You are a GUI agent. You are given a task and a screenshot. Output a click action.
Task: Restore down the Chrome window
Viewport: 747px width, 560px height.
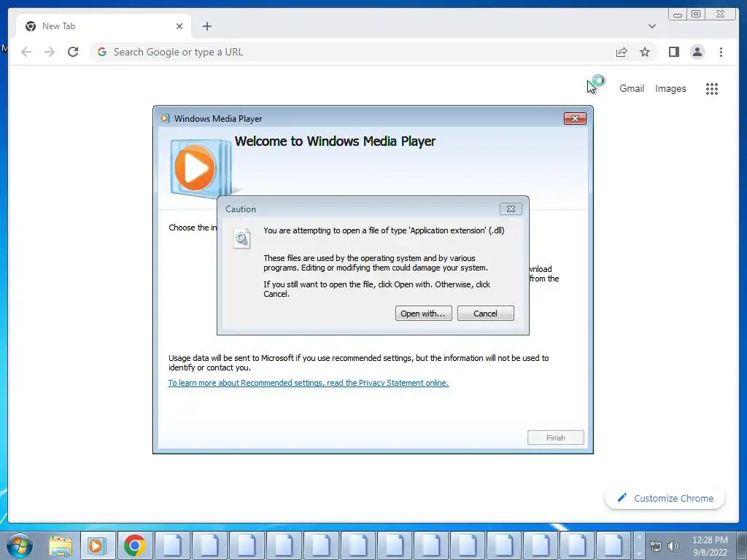click(x=696, y=15)
